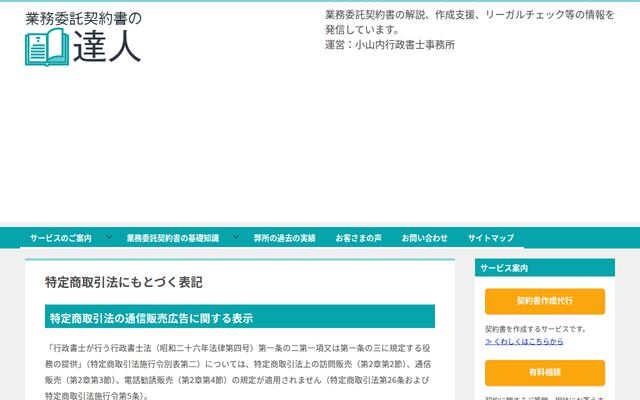This screenshot has width=640, height=400.
Task: Click the 運営：小山内行政書士事務所 text
Action: tap(390, 44)
